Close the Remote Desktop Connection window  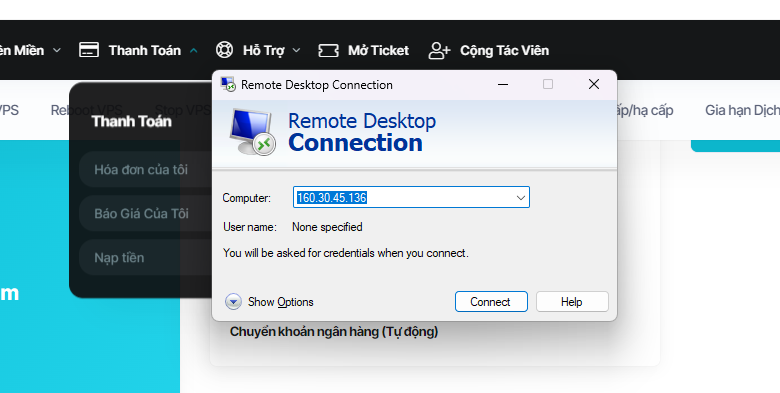coord(593,85)
